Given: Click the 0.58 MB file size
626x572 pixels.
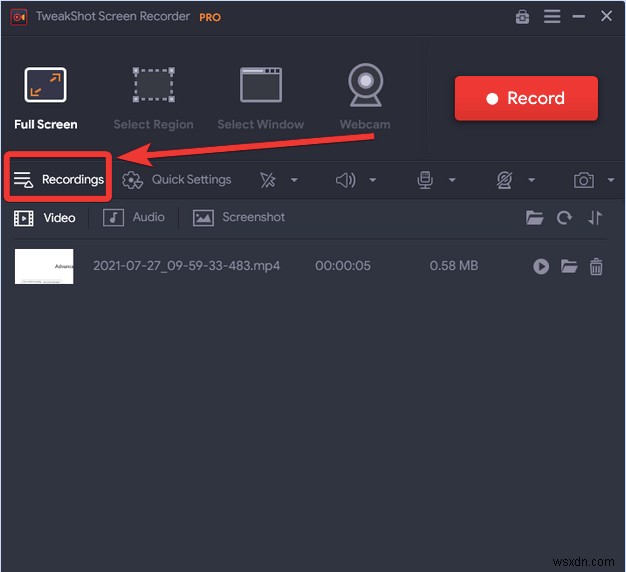Looking at the screenshot, I should [454, 266].
